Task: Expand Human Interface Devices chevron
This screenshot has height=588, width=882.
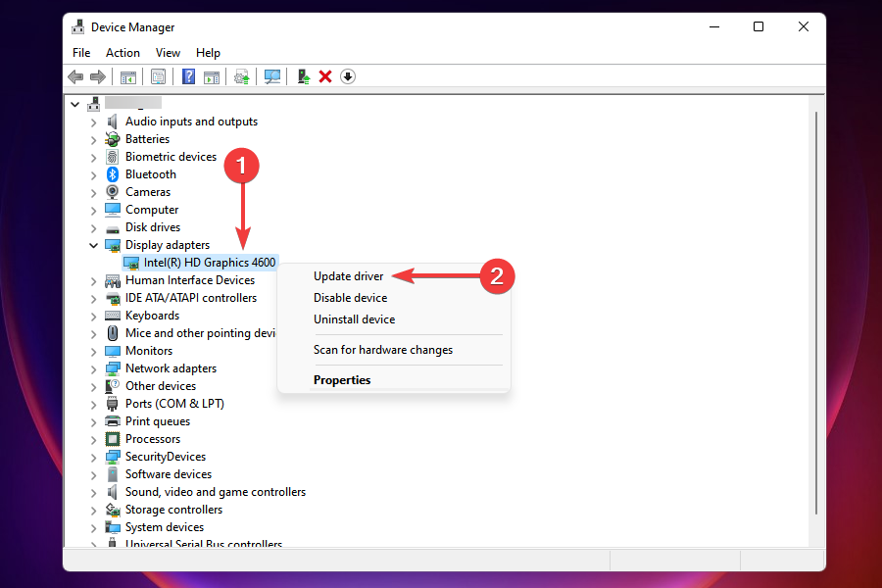Action: (x=93, y=281)
